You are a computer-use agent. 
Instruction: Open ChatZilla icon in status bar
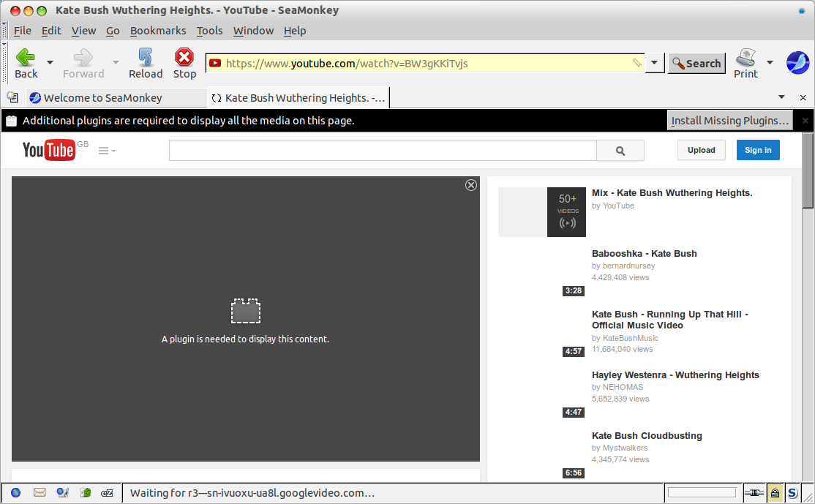[x=107, y=492]
